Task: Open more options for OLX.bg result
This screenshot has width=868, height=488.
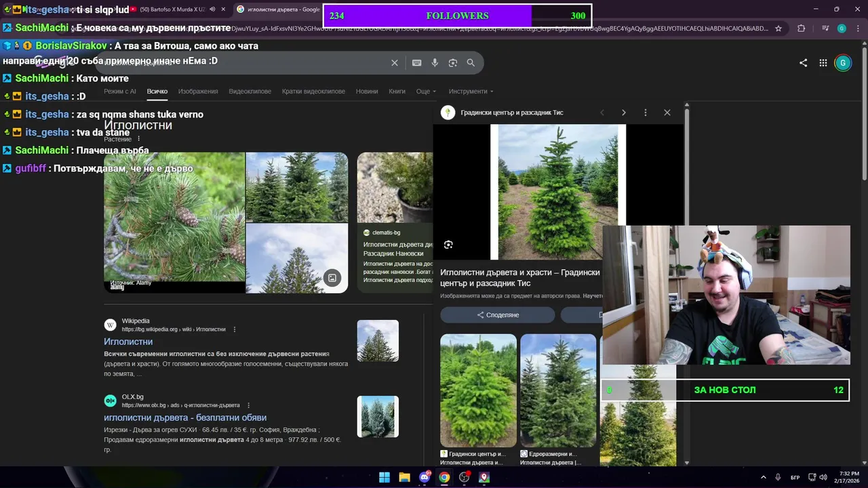Action: pos(248,405)
